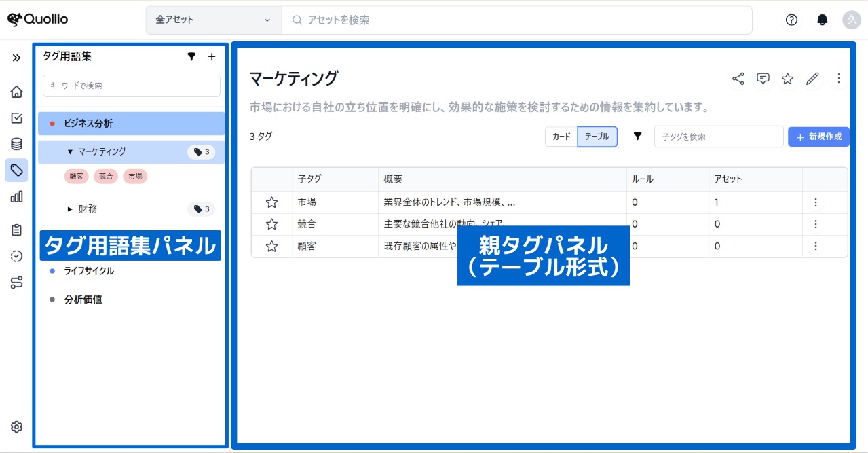Open the bar chart analytics sidebar icon
The height and width of the screenshot is (453, 868).
pos(16,197)
